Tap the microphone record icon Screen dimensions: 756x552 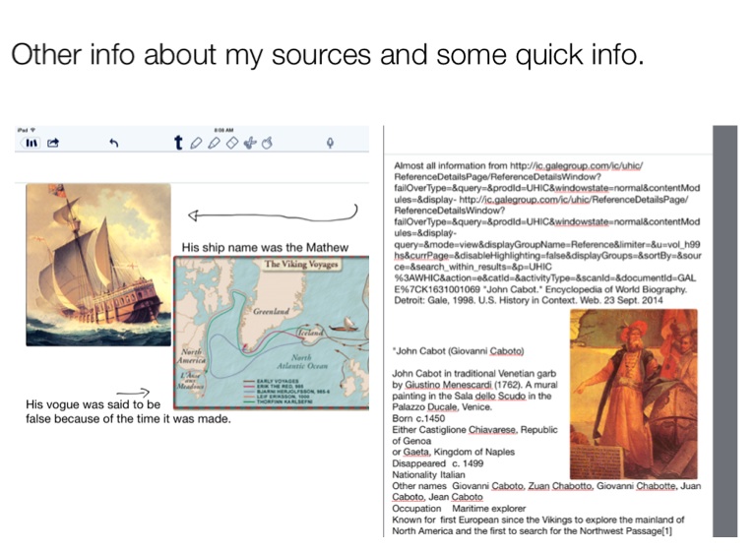coord(330,143)
